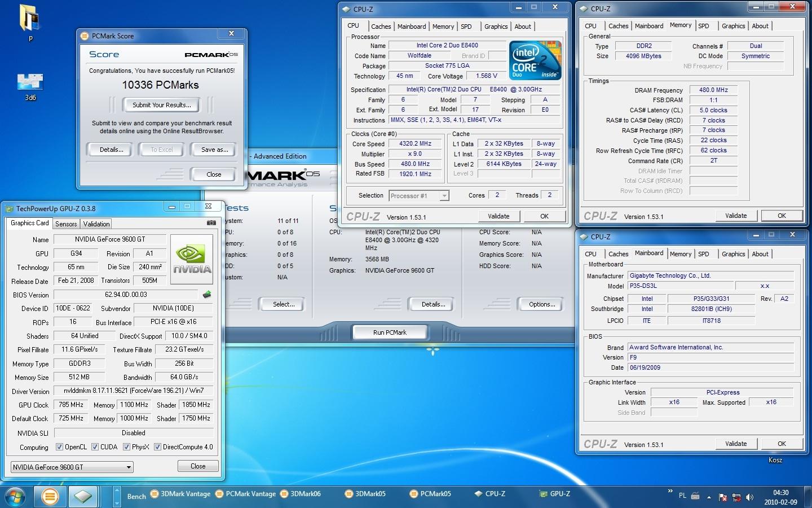Click the Run PCMark button
812x508 pixels.
coord(390,332)
